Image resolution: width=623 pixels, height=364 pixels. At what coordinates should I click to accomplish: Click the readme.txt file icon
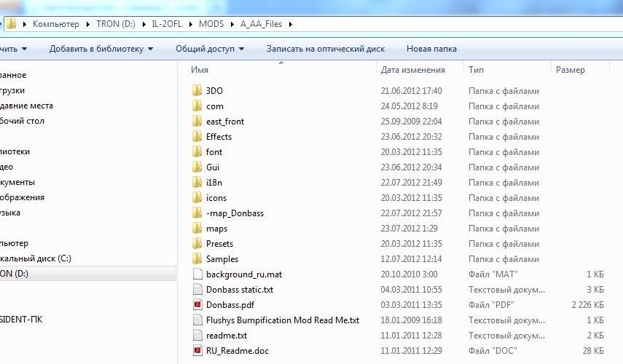(197, 335)
